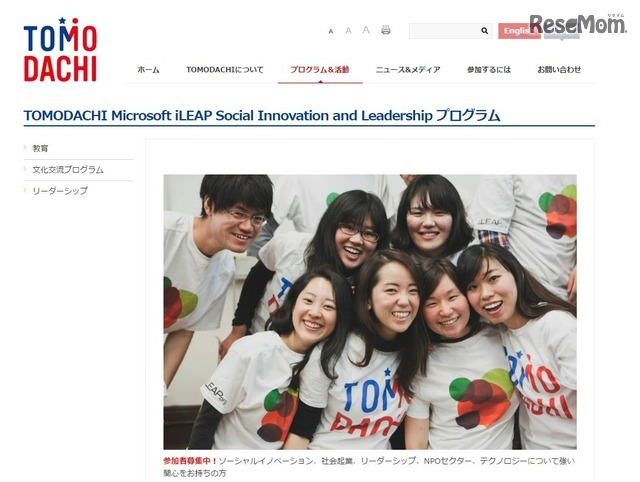Open the 教育 sidebar link
Screen dimensions: 640x482
(x=40, y=149)
